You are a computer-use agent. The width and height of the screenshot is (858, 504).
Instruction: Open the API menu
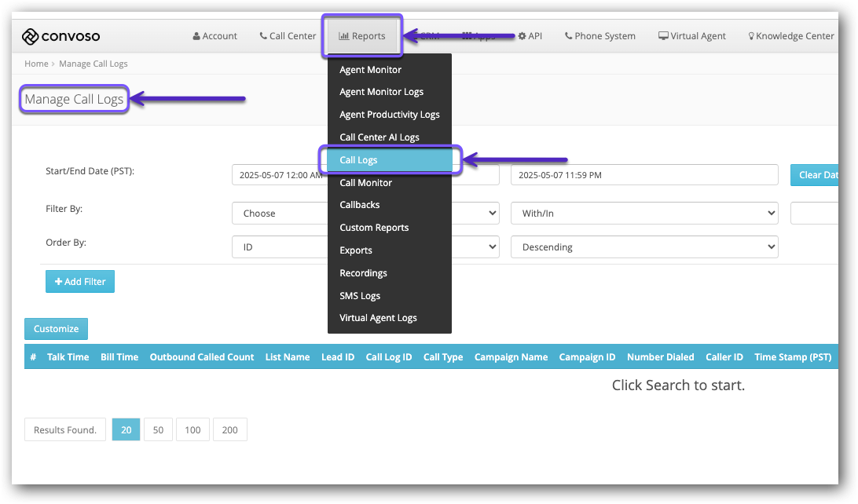coord(530,36)
